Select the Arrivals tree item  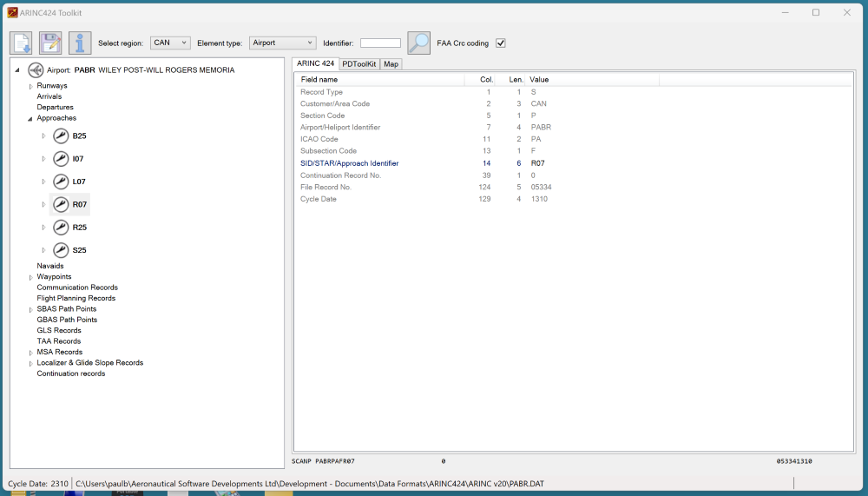click(49, 96)
